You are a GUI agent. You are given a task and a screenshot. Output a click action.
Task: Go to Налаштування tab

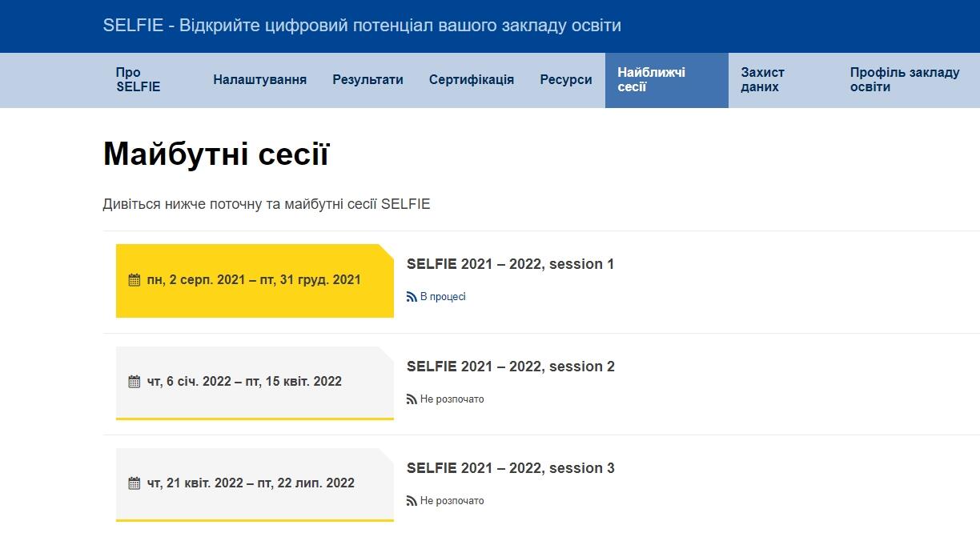[x=260, y=80]
